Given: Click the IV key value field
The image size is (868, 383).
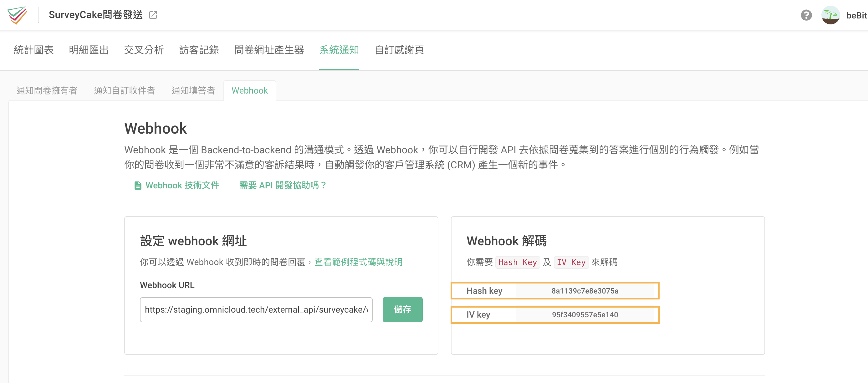Looking at the screenshot, I should tap(585, 315).
